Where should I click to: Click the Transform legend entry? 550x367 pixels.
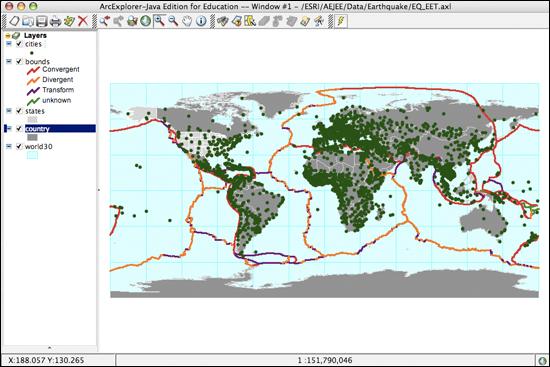coord(51,90)
